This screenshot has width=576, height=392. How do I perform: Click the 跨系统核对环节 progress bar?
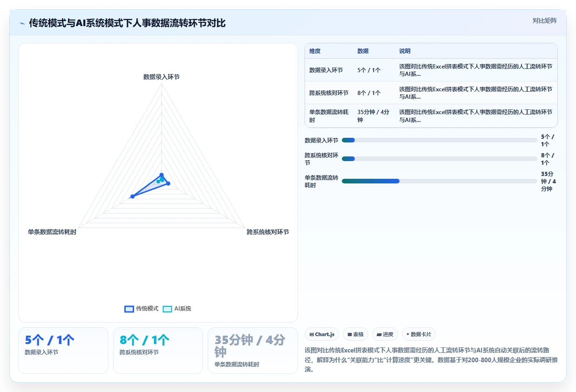click(439, 159)
